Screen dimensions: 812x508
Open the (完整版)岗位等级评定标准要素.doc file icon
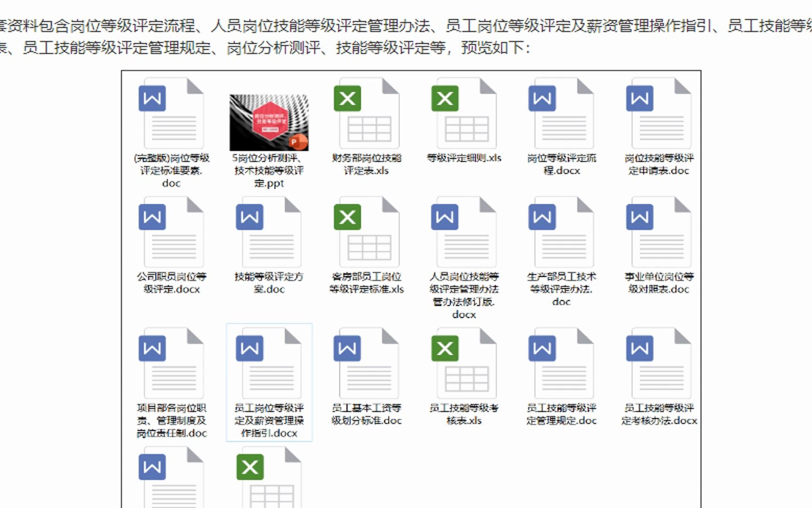coord(172,113)
